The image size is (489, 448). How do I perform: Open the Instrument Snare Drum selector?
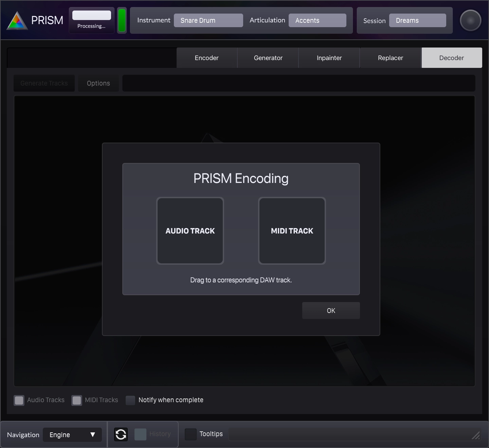[x=208, y=20]
